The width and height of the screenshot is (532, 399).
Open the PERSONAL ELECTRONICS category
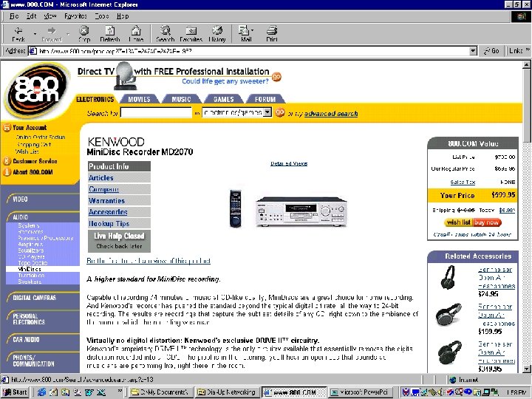click(29, 319)
